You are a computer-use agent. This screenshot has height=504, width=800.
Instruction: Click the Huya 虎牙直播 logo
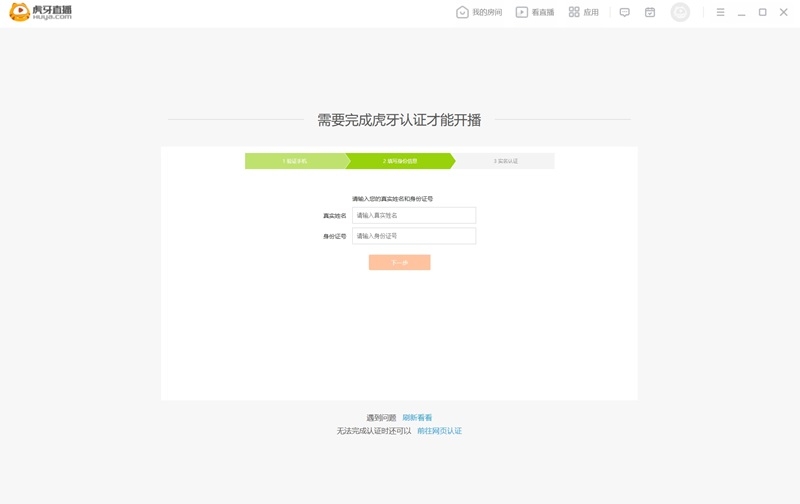click(41, 12)
